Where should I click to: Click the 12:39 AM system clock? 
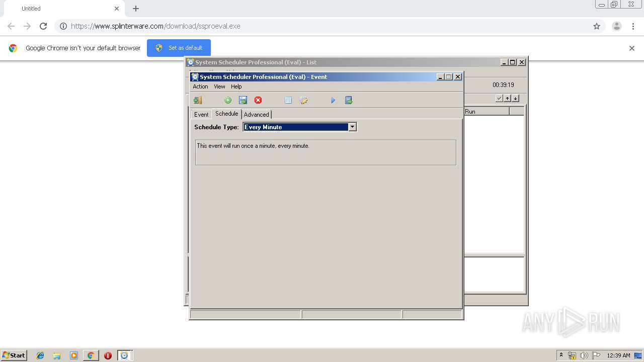[x=618, y=355]
